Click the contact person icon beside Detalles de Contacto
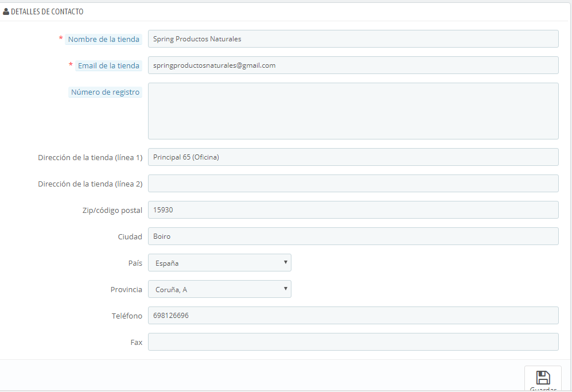The width and height of the screenshot is (572, 392). [6, 11]
